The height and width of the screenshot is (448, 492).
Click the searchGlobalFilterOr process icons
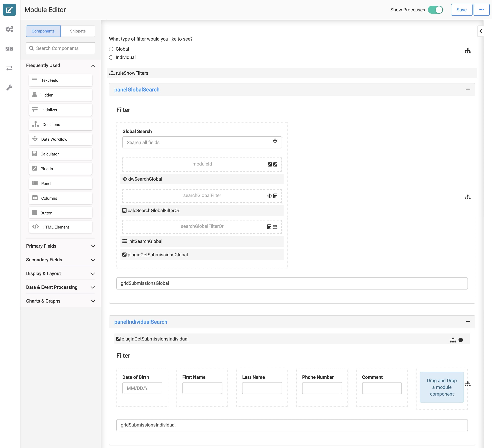pyautogui.click(x=272, y=227)
